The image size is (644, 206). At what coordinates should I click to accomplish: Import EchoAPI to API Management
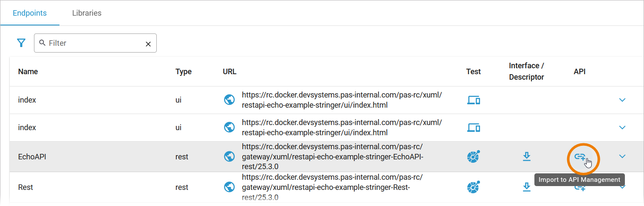(x=580, y=157)
